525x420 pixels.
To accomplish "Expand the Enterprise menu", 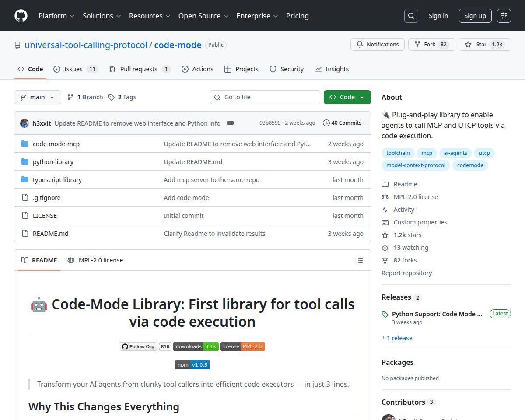I will click(257, 16).
